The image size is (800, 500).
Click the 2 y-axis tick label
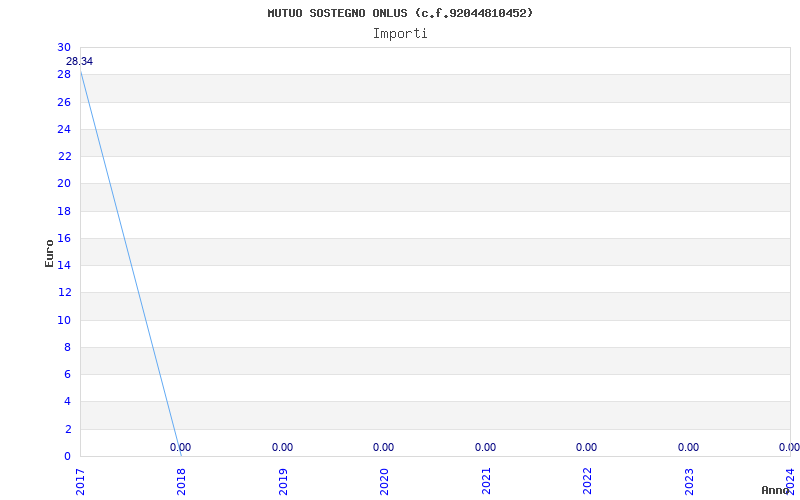[67, 429]
